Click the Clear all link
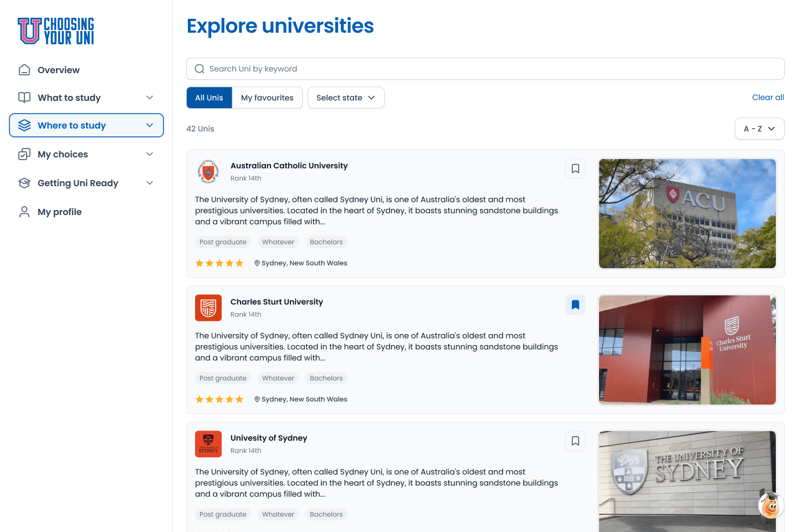The image size is (798, 532). 768,97
